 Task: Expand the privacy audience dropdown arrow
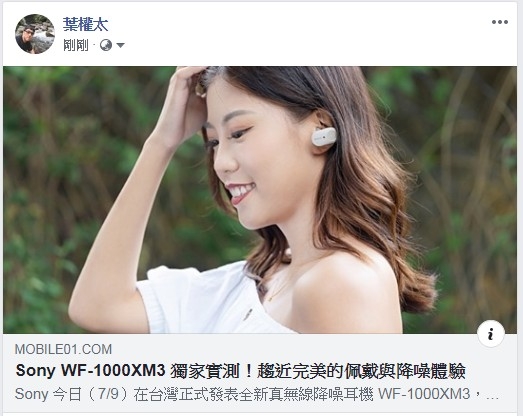tap(120, 45)
